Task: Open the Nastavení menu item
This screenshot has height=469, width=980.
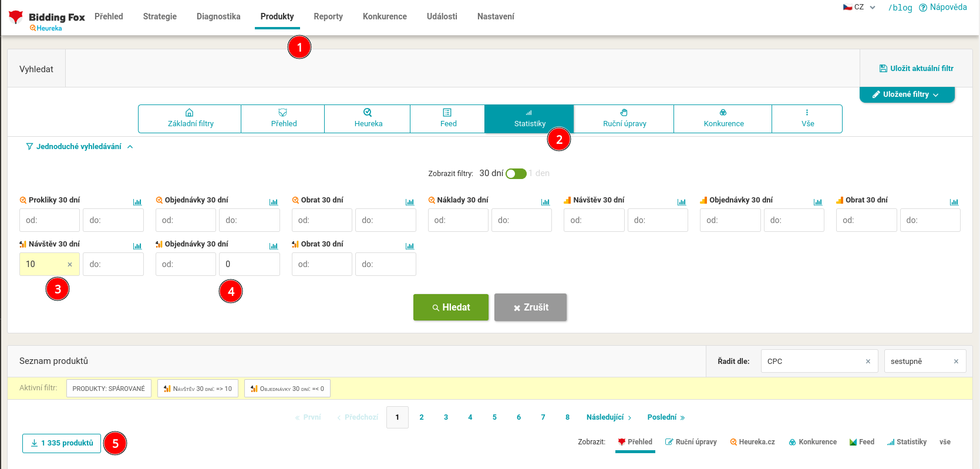Action: [x=496, y=16]
